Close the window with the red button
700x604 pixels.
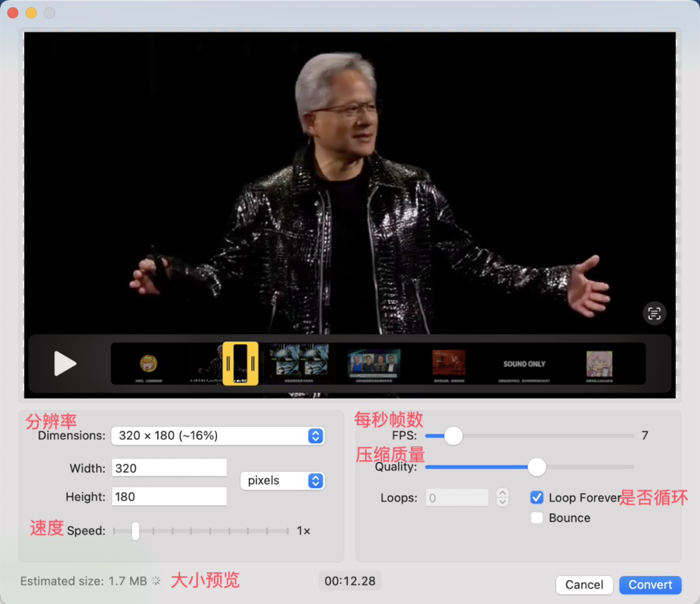click(x=13, y=13)
